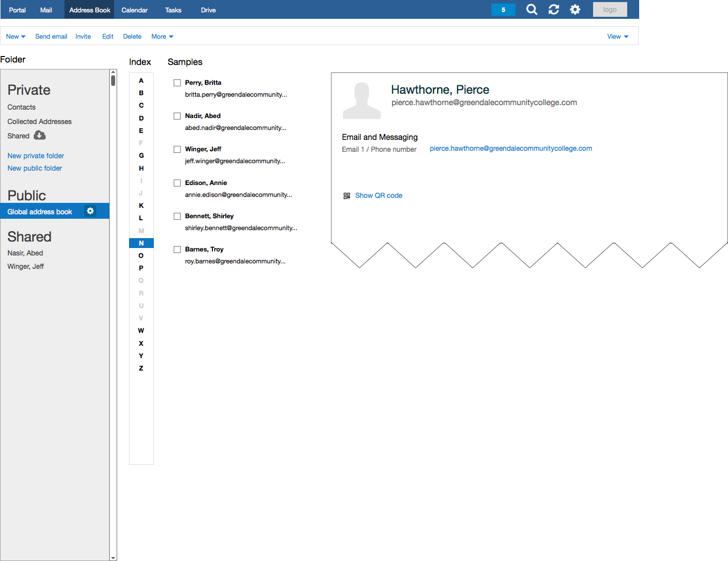Click the notification badge showing 5
This screenshot has width=728, height=561.
coord(503,9)
